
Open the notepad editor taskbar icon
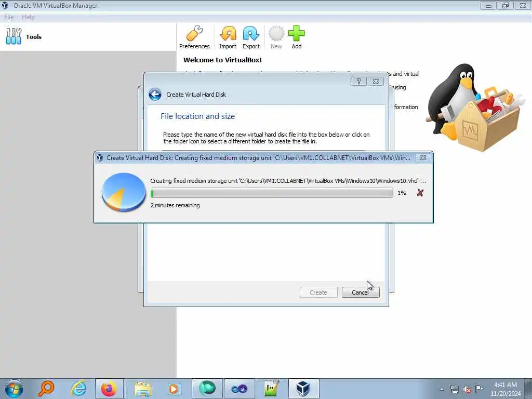271,389
